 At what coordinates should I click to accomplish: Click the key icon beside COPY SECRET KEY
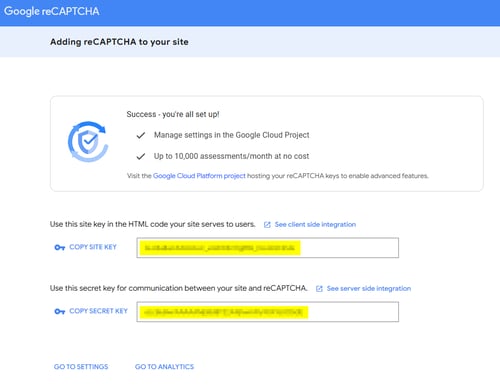(60, 311)
